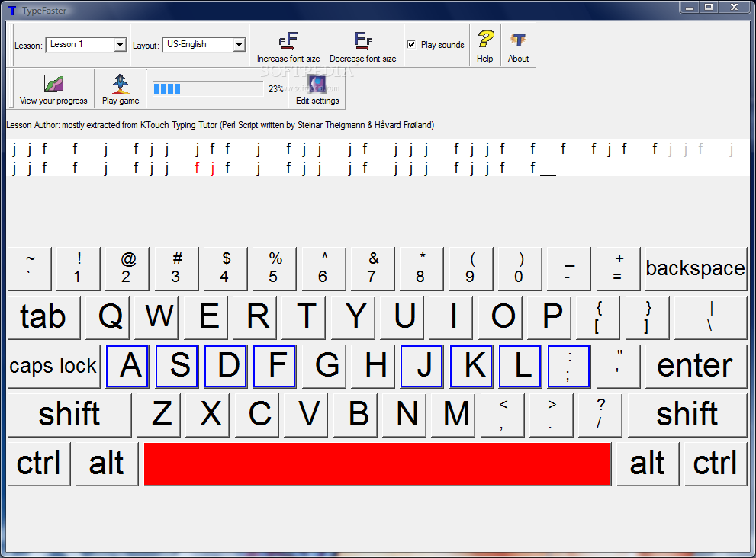Open the Lesson dropdown arrow

coord(120,45)
